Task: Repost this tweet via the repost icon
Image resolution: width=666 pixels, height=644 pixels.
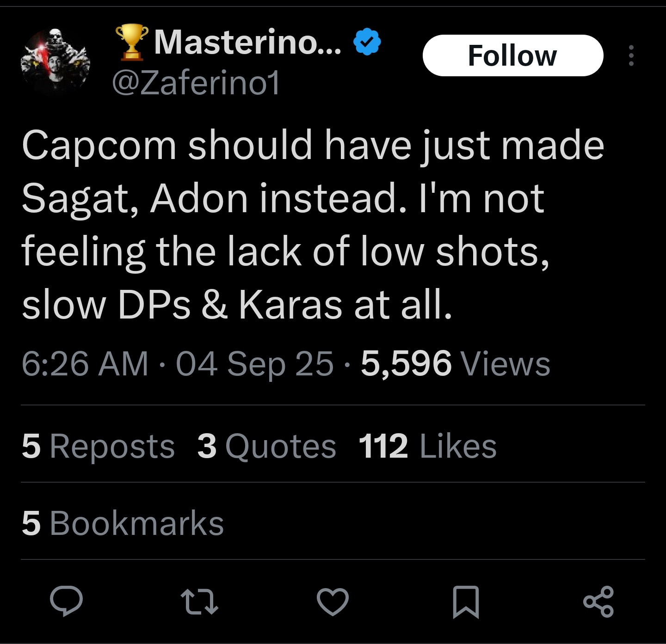Action: tap(199, 601)
